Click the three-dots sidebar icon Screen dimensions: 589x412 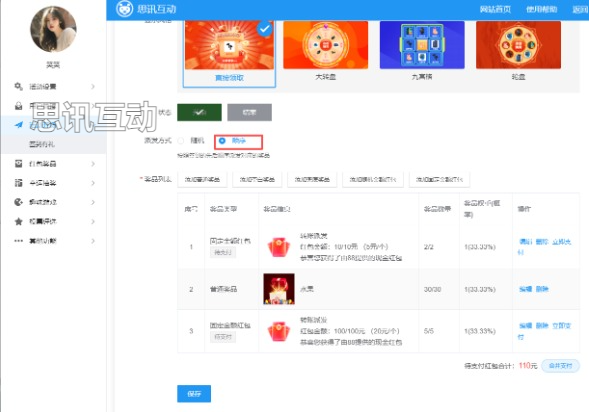click(x=18, y=241)
